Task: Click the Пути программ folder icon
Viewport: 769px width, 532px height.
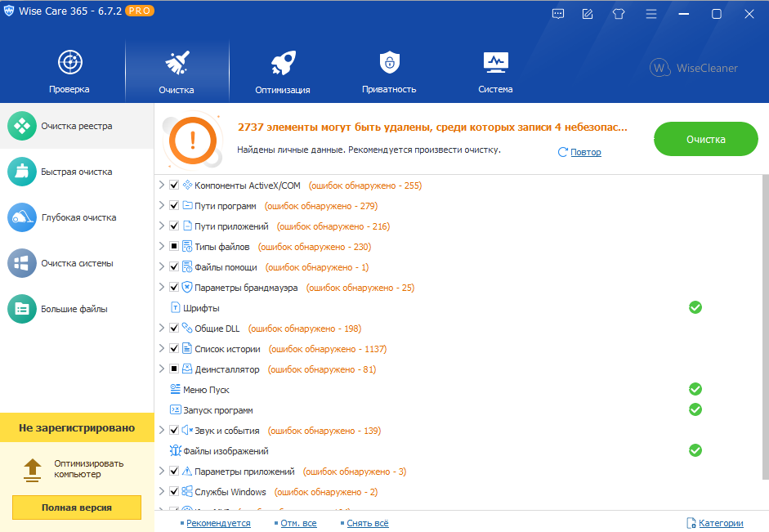Action: pyautogui.click(x=187, y=205)
